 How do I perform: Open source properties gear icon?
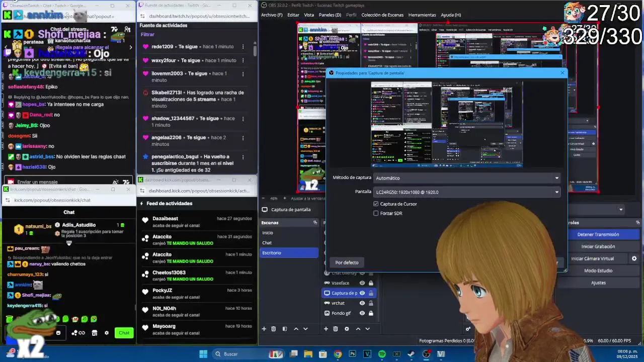(x=347, y=329)
